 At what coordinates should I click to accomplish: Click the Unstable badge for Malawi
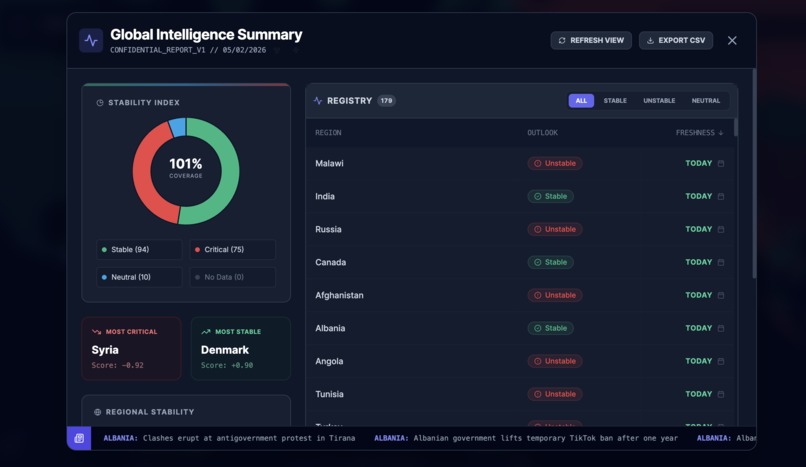(x=555, y=163)
